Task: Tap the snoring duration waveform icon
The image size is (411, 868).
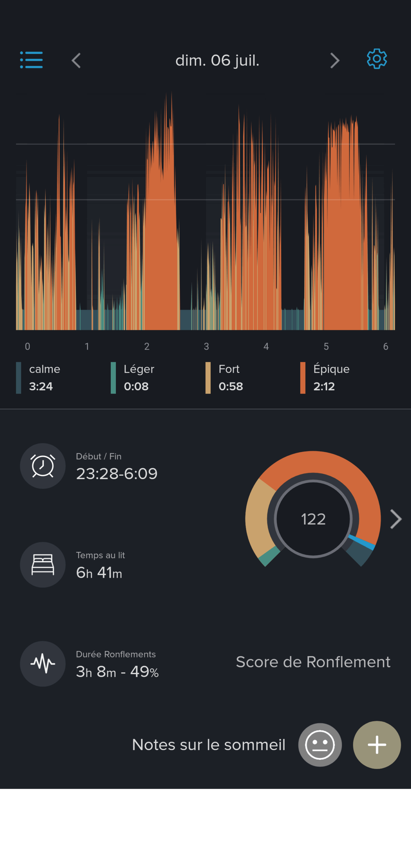Action: (x=43, y=664)
